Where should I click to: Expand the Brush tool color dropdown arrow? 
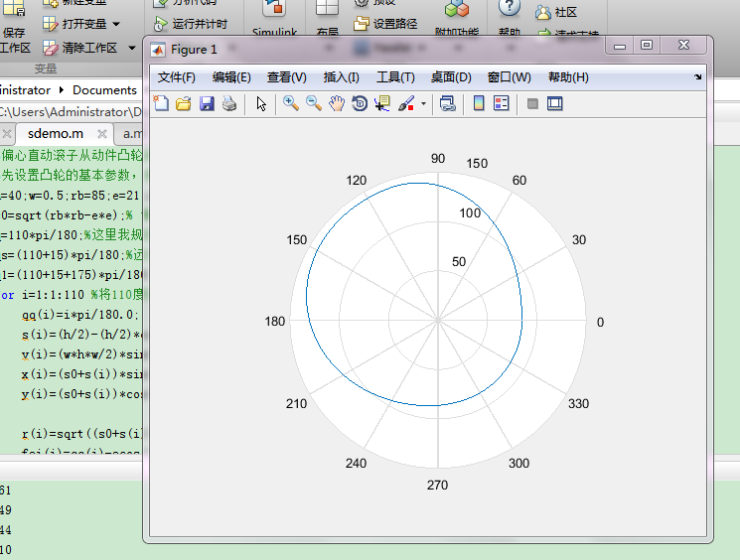[423, 103]
